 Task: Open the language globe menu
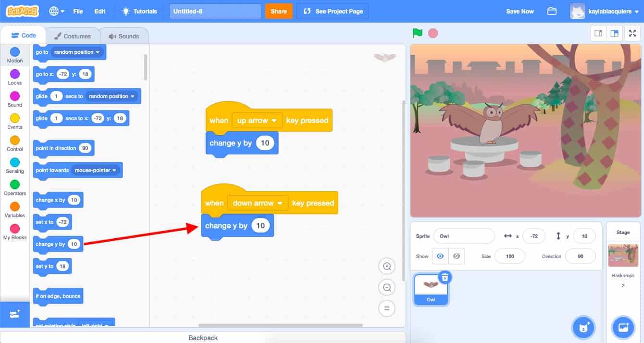(56, 11)
